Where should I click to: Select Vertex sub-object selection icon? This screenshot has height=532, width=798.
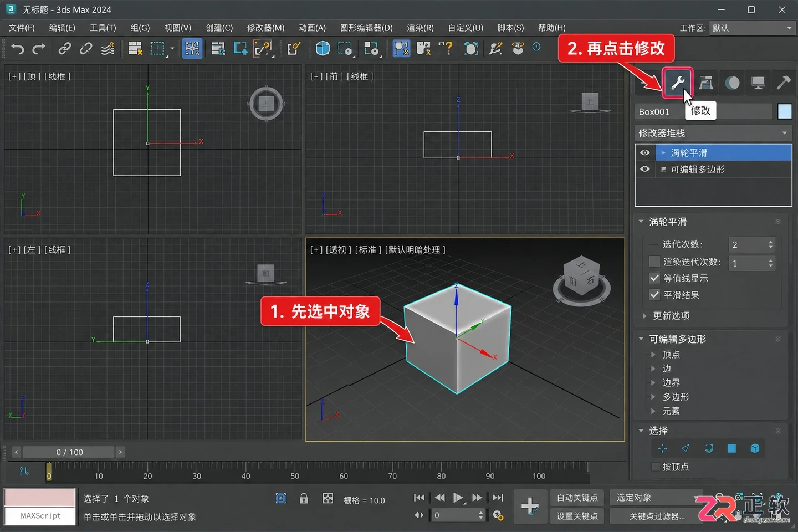coord(662,448)
